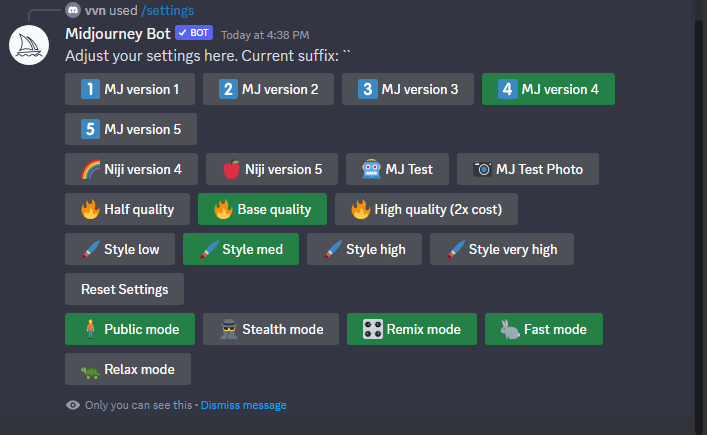Screen dimensions: 707x435
Task: Click the 'Adjust your settings here' message text
Action: click(208, 56)
